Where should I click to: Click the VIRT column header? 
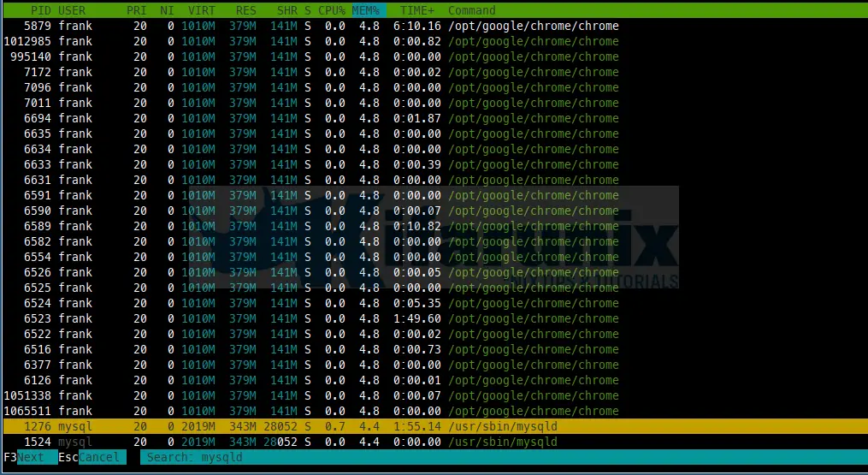202,10
